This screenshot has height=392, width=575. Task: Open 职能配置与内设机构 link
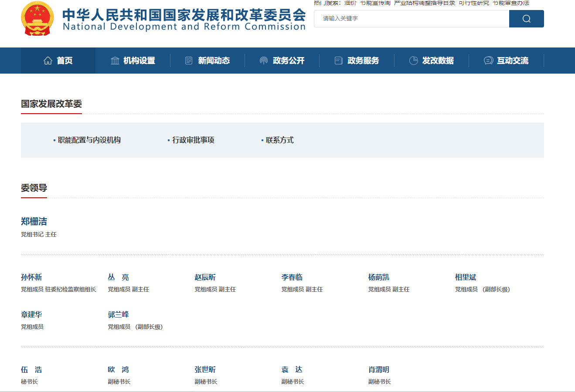coord(89,140)
